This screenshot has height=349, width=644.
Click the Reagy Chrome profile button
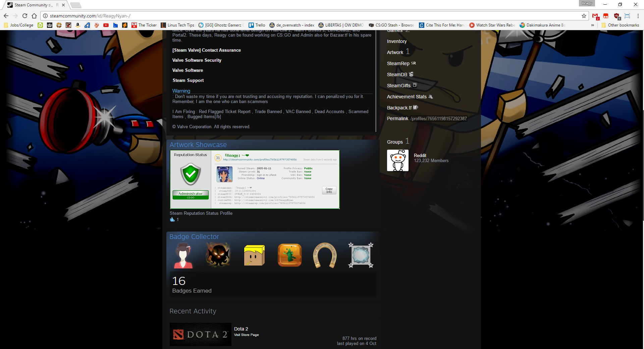tap(587, 3)
